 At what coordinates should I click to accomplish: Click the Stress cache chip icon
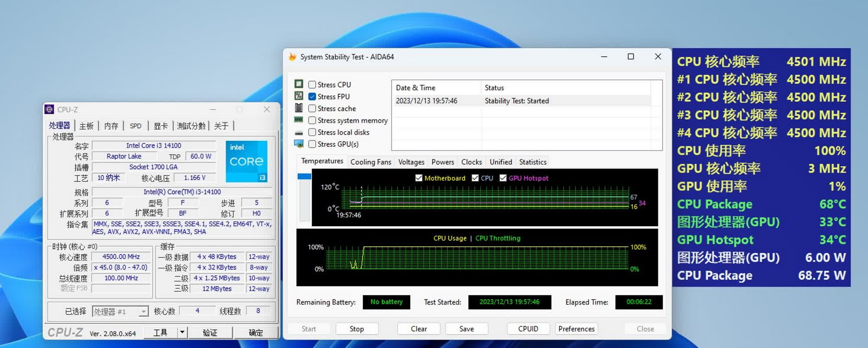click(x=299, y=108)
